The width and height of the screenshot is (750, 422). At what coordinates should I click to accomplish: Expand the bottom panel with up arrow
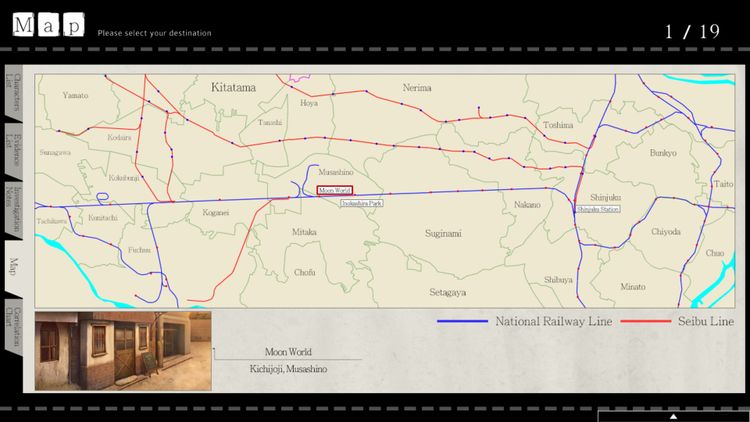[x=673, y=415]
